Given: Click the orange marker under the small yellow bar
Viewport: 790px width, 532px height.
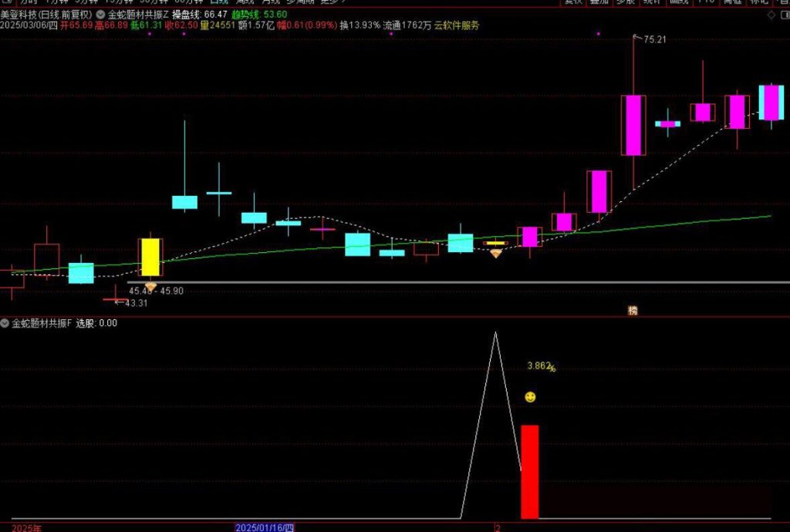Looking at the screenshot, I should tap(495, 253).
